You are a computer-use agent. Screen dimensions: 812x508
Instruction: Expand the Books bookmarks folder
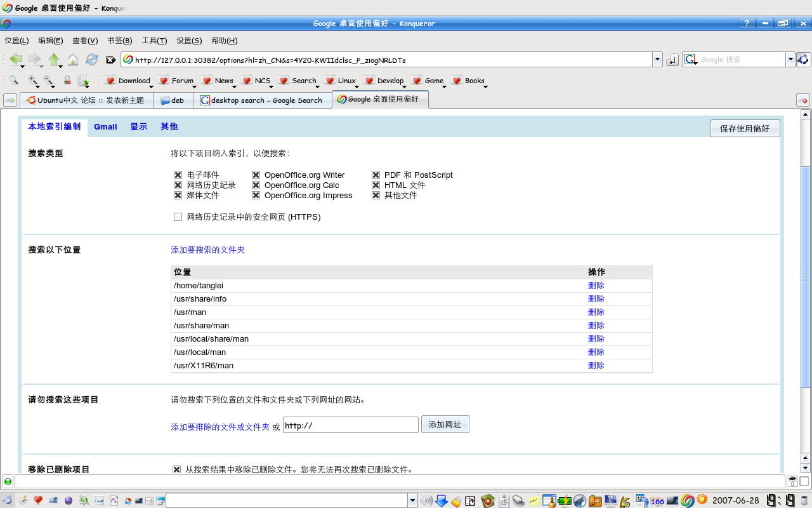[469, 81]
